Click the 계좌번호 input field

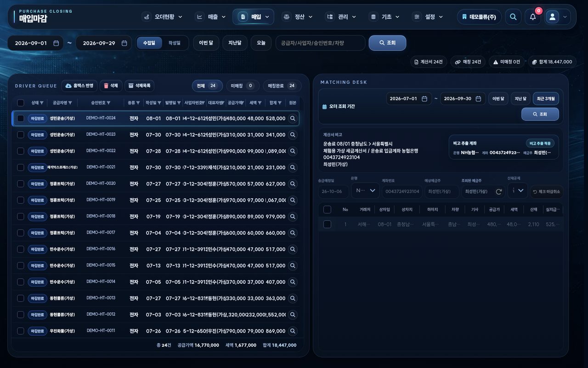[x=402, y=192]
